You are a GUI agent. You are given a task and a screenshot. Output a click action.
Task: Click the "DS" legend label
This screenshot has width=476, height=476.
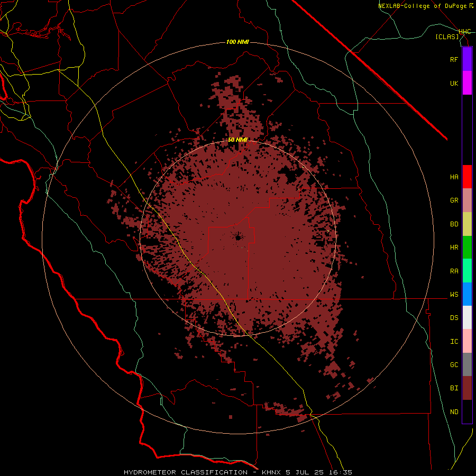(x=454, y=318)
